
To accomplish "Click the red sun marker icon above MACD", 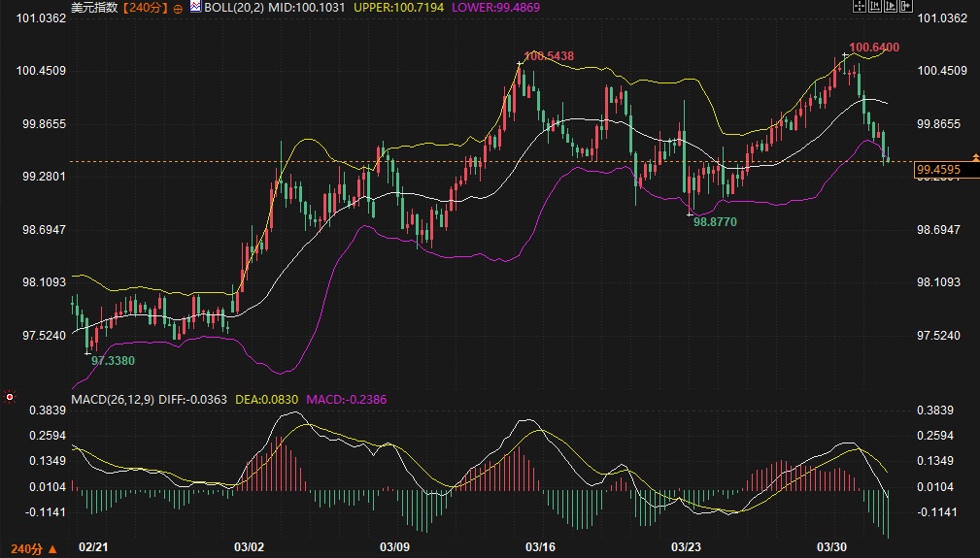I will [10, 397].
